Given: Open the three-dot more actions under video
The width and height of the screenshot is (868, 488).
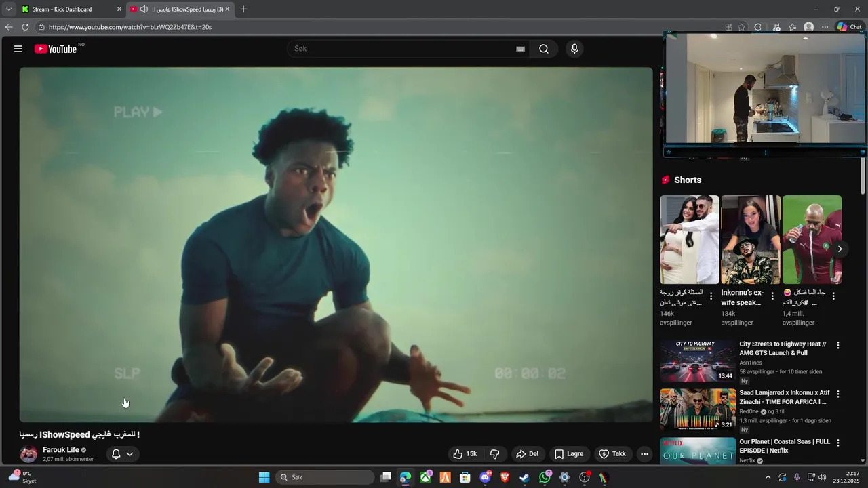Looking at the screenshot, I should click(x=645, y=454).
